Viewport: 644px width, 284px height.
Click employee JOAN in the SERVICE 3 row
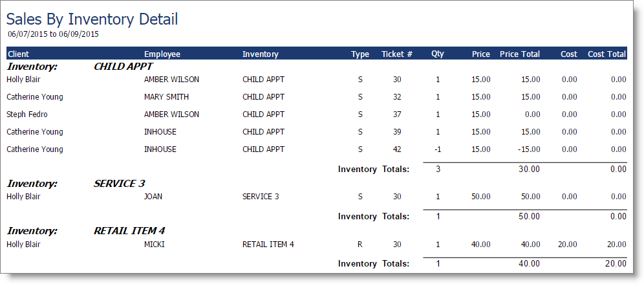point(153,197)
